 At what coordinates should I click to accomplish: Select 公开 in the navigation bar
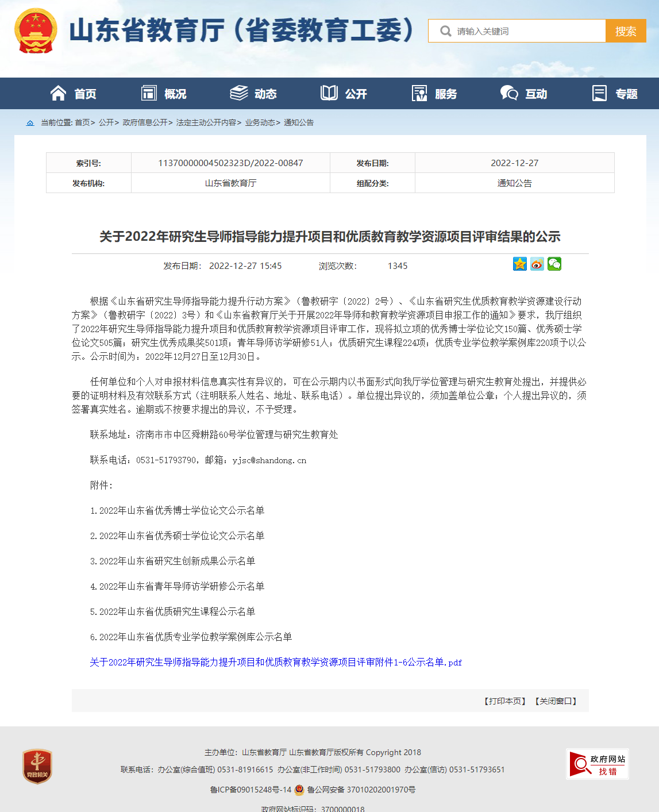coord(344,94)
